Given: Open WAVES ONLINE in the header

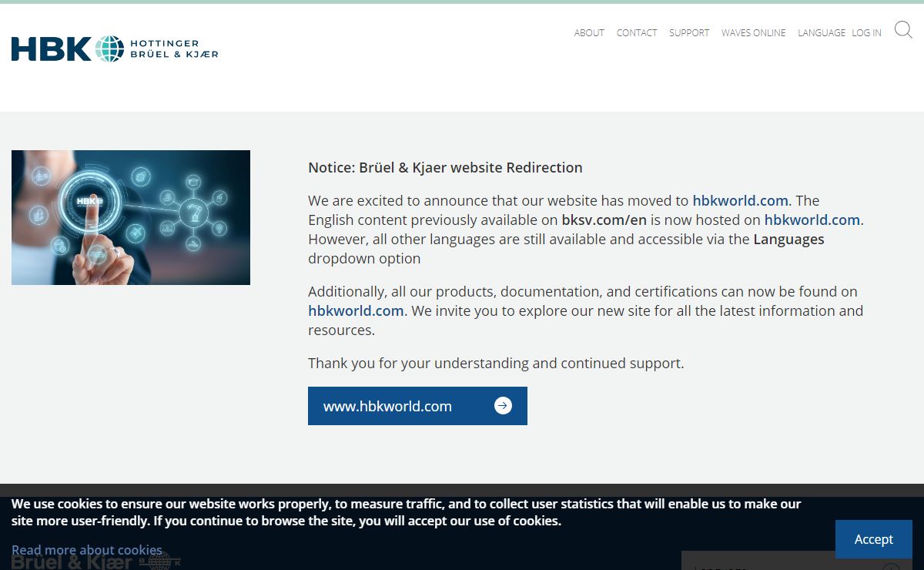Looking at the screenshot, I should (x=754, y=33).
